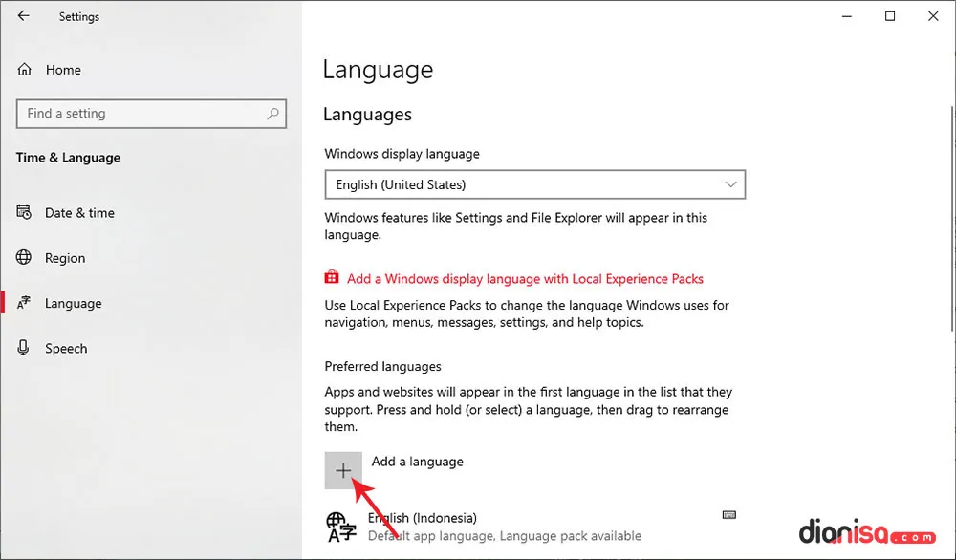Click the Speech microphone icon

pyautogui.click(x=24, y=348)
